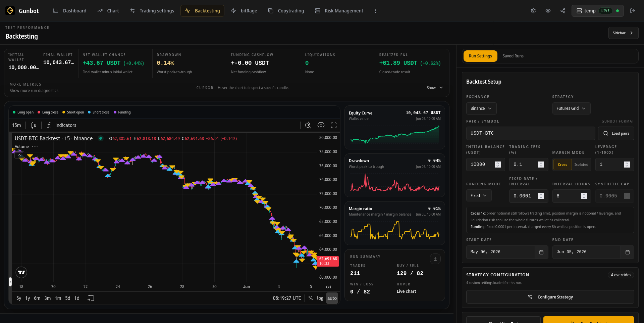The image size is (644, 323).
Task: Select the 3m range button
Action: point(48,298)
